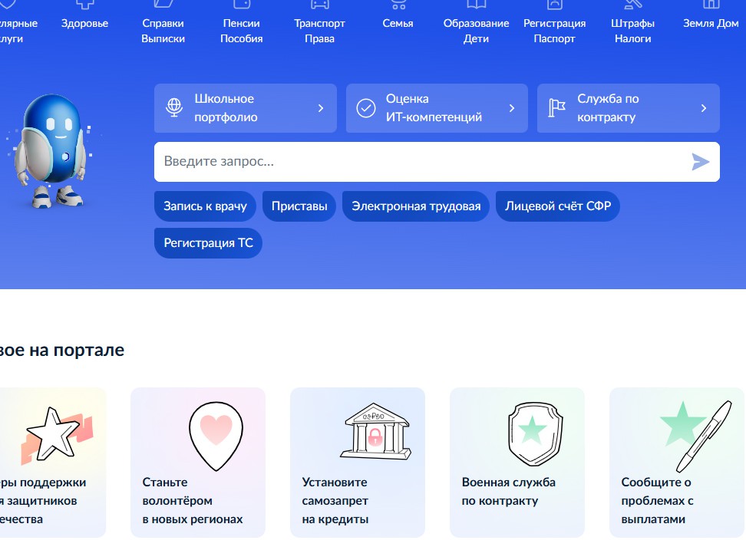Click the Запись к врачу suggestion chip
The image size is (746, 560).
(204, 206)
